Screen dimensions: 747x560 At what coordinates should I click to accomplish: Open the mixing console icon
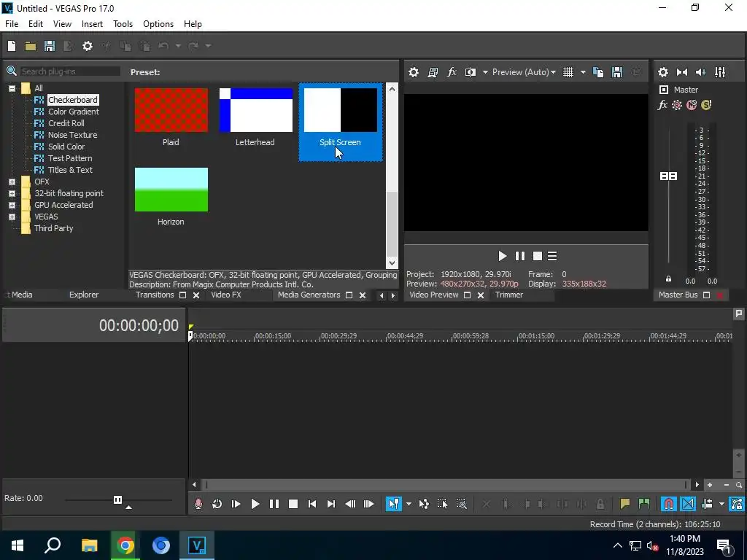coord(720,72)
